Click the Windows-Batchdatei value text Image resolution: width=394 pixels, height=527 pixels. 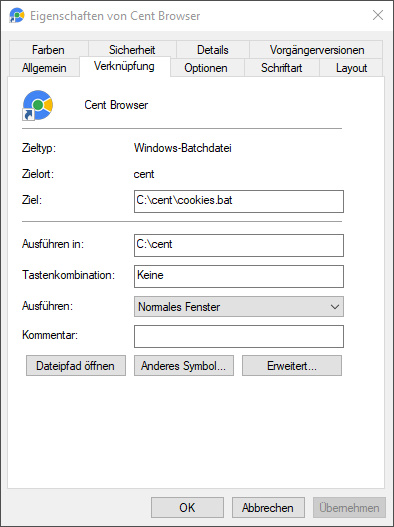(x=183, y=148)
